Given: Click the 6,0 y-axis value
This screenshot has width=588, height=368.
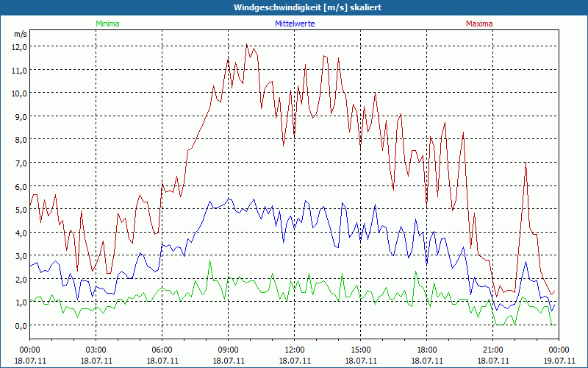Looking at the screenshot, I should (x=19, y=186).
